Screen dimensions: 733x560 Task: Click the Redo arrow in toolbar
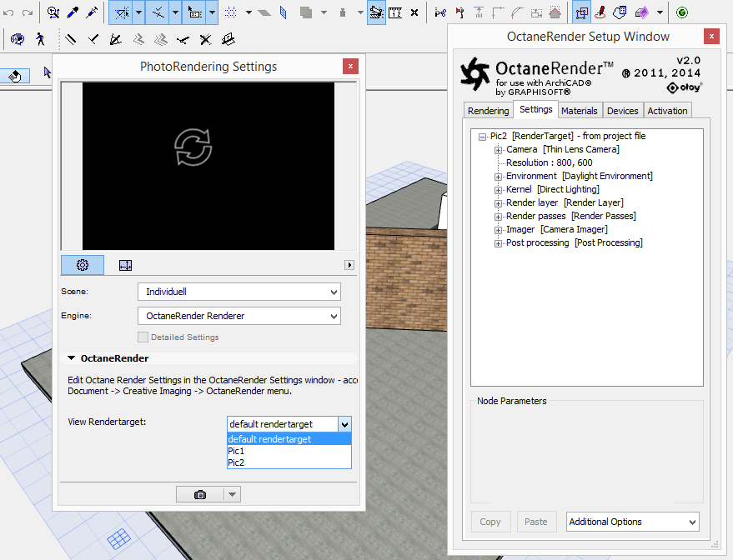28,12
